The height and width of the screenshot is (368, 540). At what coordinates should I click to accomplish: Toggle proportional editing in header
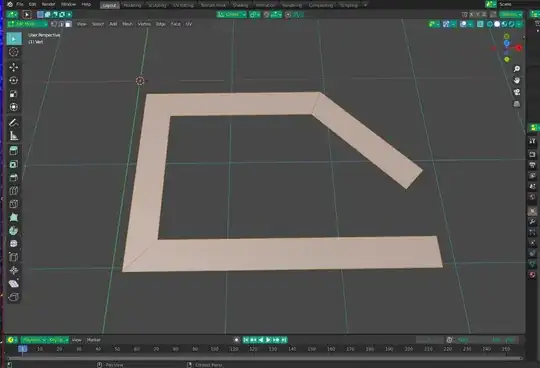288,14
